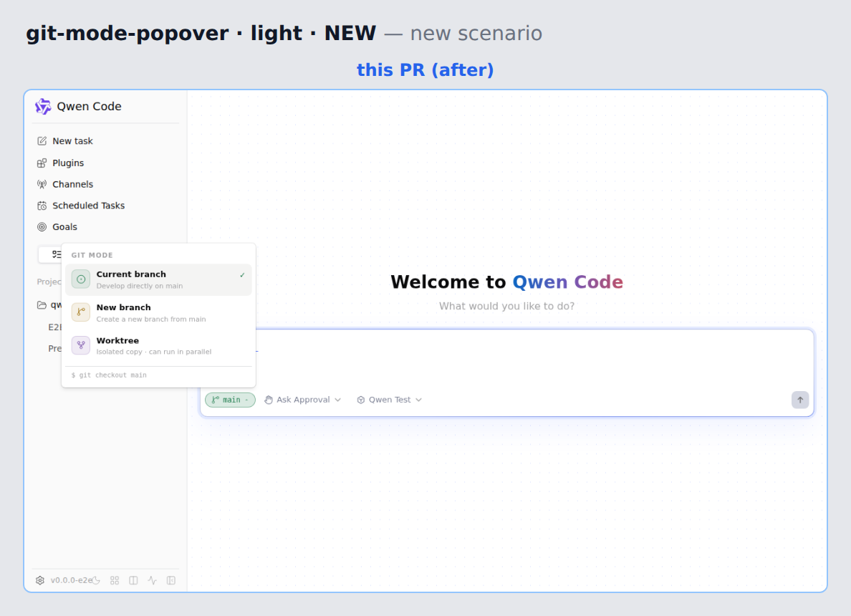Viewport: 851px width, 616px height.
Task: Click the task list checklist icon
Action: point(56,254)
